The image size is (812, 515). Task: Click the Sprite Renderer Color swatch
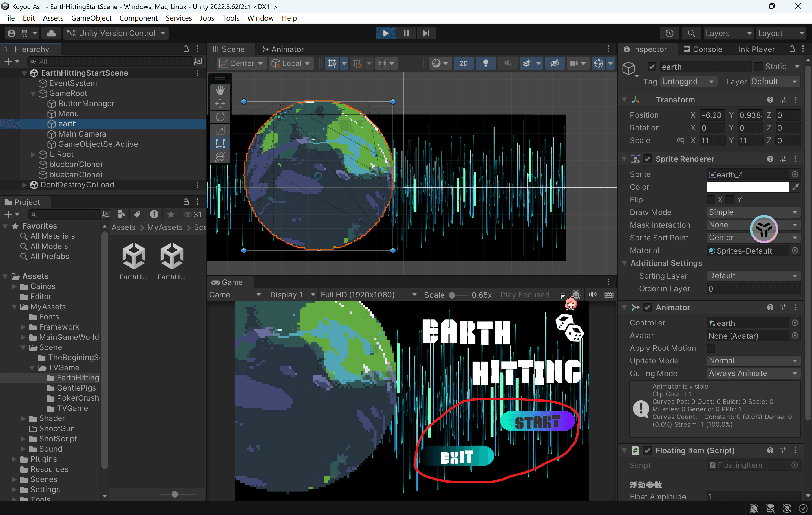pos(748,187)
